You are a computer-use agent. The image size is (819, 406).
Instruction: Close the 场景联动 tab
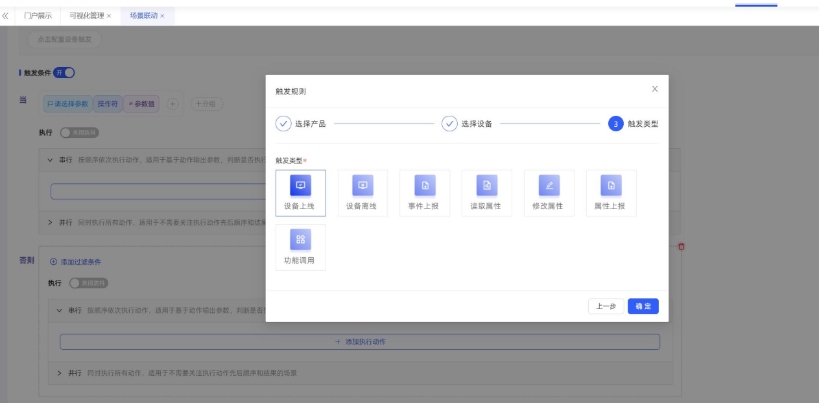[162, 16]
